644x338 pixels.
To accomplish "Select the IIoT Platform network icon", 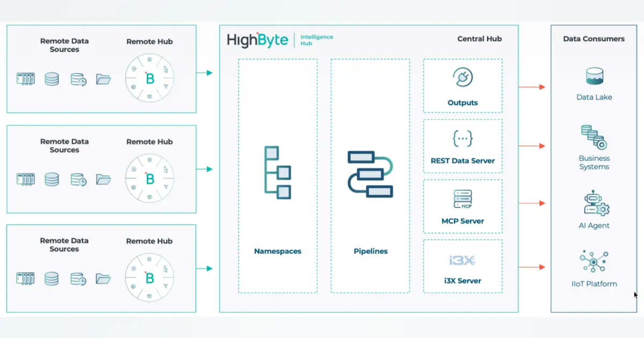I will (594, 262).
